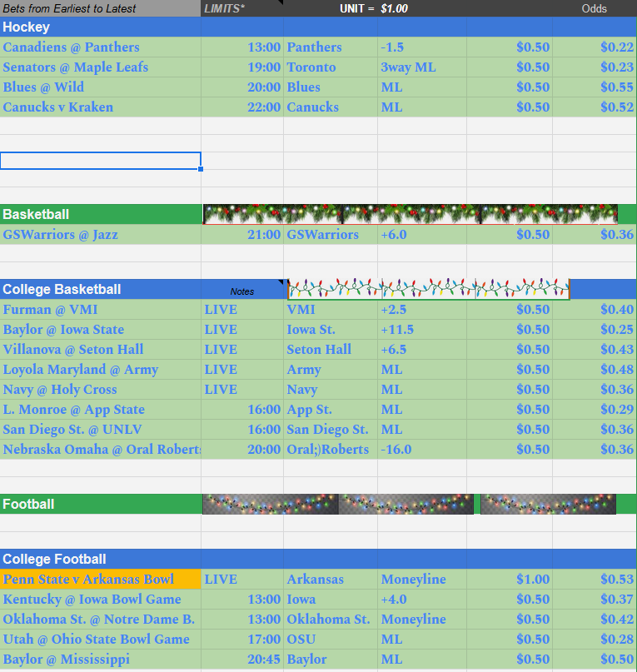This screenshot has height=672, width=637.
Task: Select the Odds column header
Action: coord(595,8)
